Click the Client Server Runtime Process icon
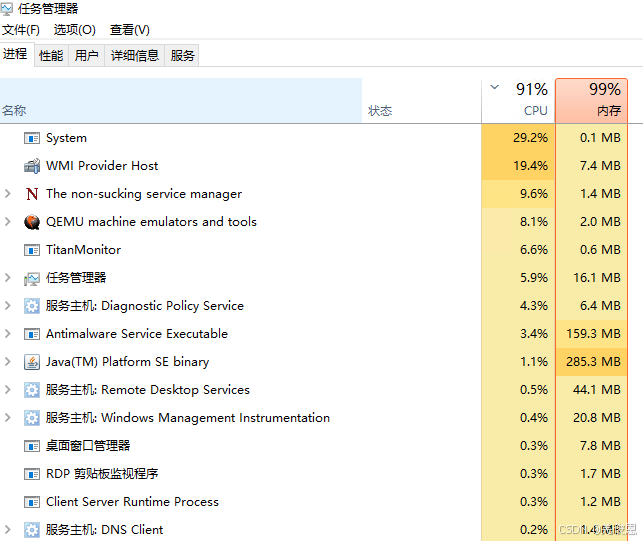 (x=32, y=502)
